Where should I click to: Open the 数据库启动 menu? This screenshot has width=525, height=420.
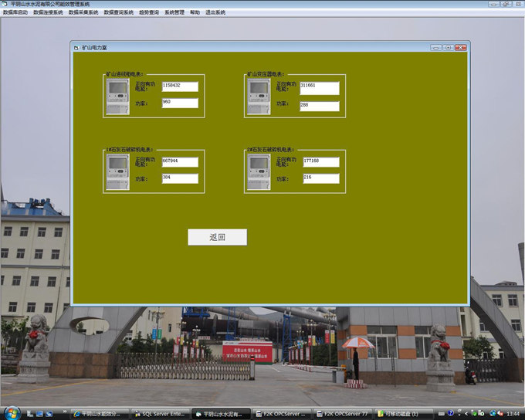(15, 12)
